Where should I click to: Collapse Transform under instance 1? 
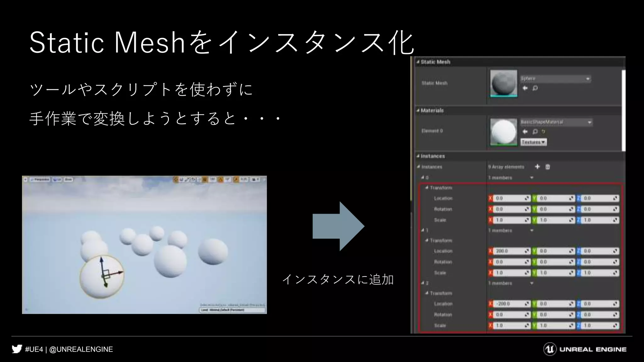click(427, 240)
